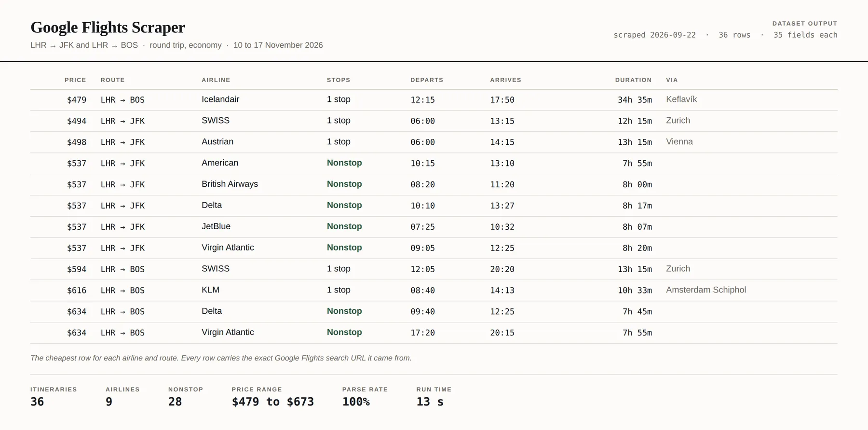Click the 7h 45m duration
Screen dimensions: 868x430
pyautogui.click(x=637, y=312)
